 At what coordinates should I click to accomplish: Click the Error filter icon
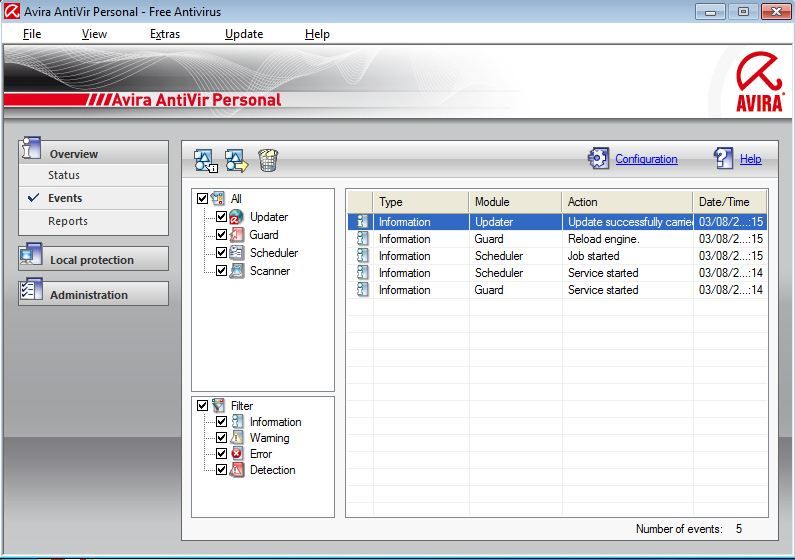point(237,454)
